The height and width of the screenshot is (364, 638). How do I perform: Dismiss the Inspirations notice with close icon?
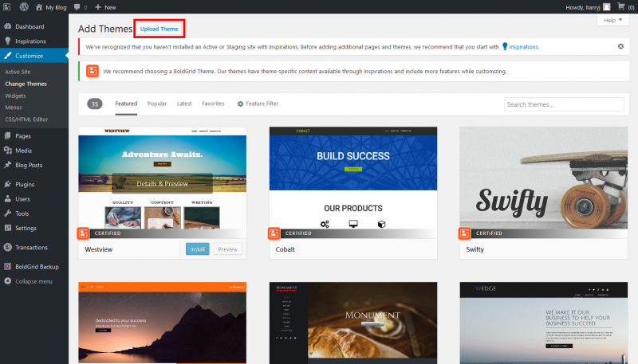coord(620,46)
